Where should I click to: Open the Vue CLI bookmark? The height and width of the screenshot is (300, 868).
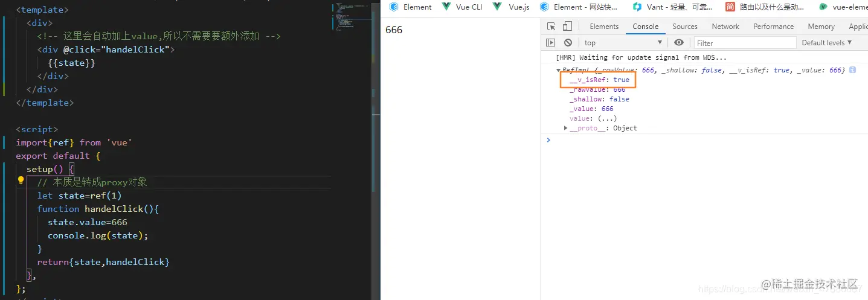point(462,7)
